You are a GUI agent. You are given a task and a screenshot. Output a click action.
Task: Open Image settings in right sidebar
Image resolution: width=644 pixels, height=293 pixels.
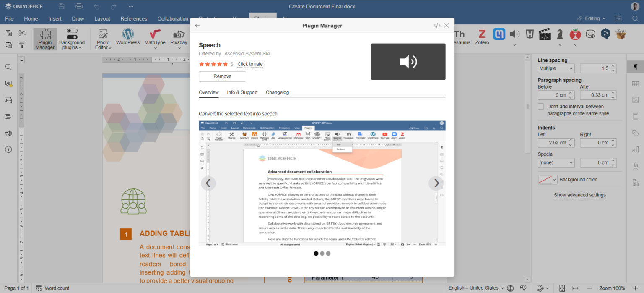point(636,100)
